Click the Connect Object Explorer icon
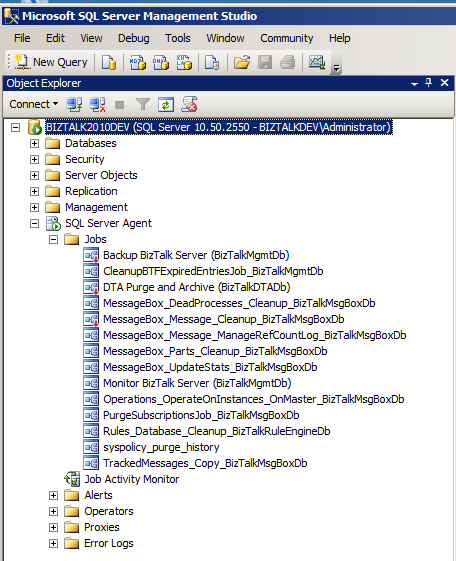The height and width of the screenshot is (561, 456). click(74, 104)
